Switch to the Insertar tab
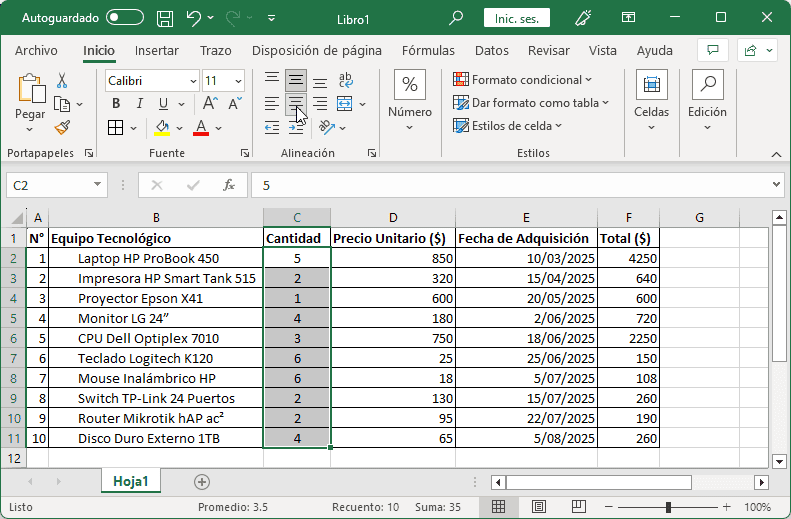The image size is (791, 519). (157, 51)
